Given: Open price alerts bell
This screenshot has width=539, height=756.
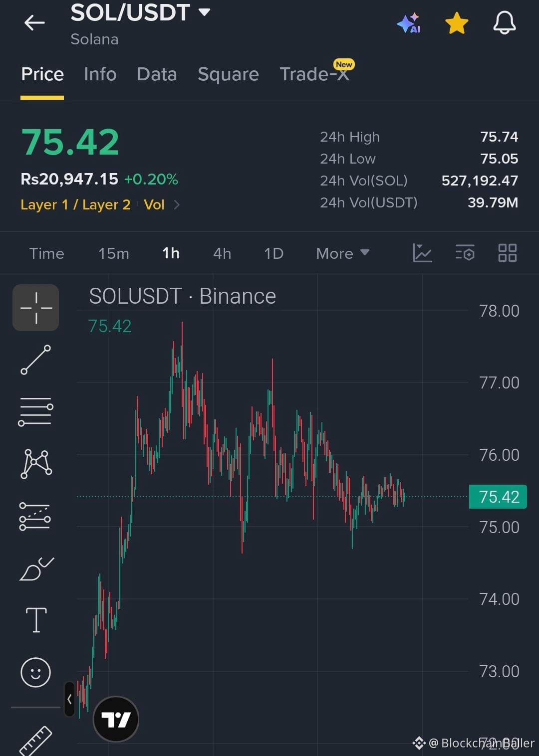Looking at the screenshot, I should [505, 23].
